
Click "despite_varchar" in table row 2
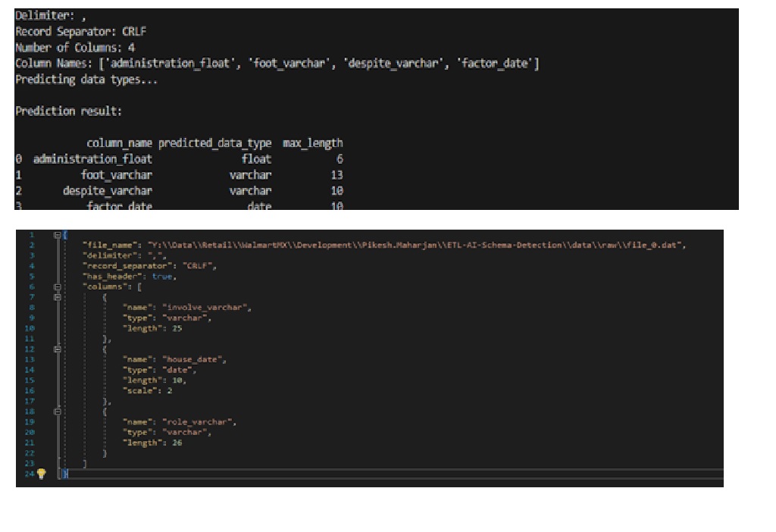coord(108,190)
